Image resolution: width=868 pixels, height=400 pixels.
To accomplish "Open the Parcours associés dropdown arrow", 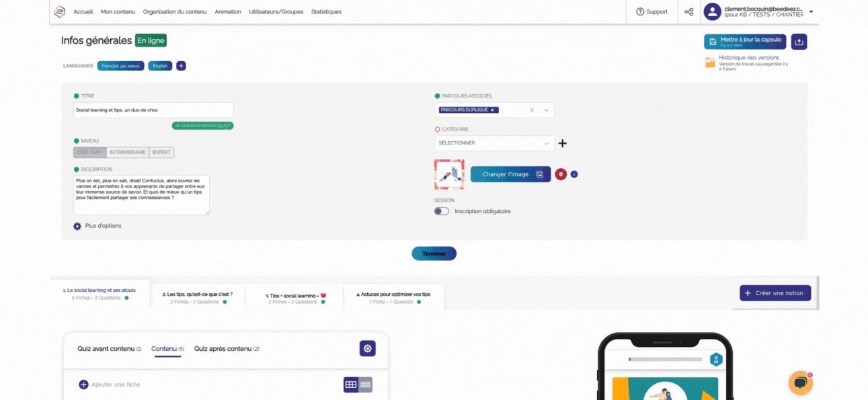I will tap(546, 110).
